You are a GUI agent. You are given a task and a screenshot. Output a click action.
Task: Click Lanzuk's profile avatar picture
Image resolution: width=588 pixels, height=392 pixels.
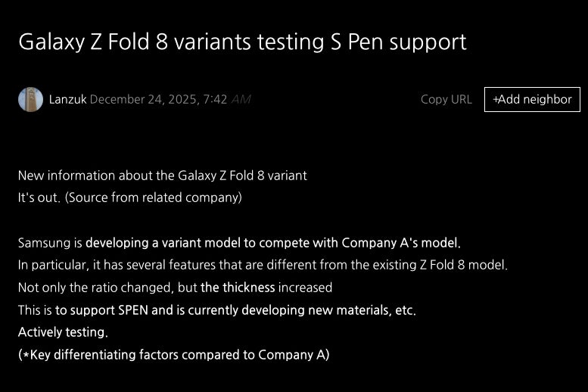(x=30, y=99)
